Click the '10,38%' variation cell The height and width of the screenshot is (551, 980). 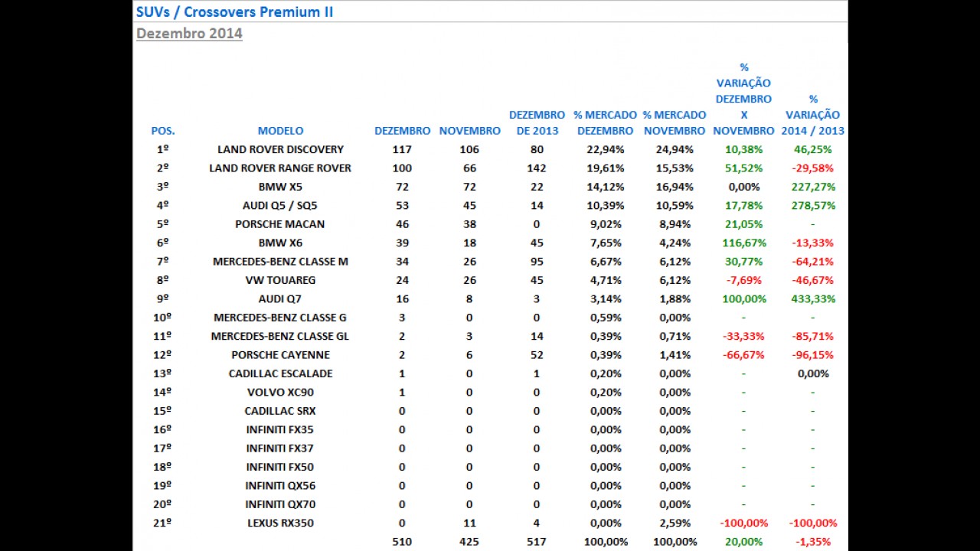pos(743,149)
